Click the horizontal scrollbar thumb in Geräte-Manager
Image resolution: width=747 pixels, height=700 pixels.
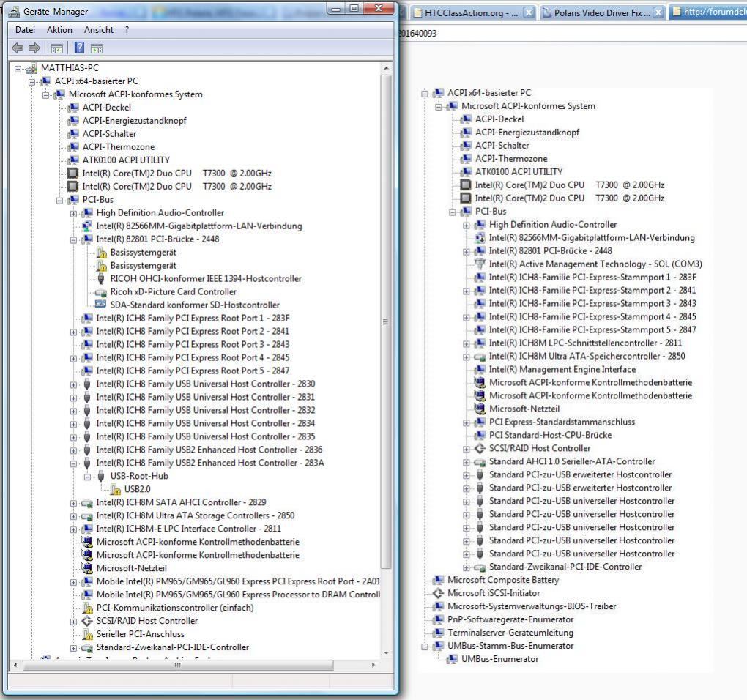[x=178, y=665]
